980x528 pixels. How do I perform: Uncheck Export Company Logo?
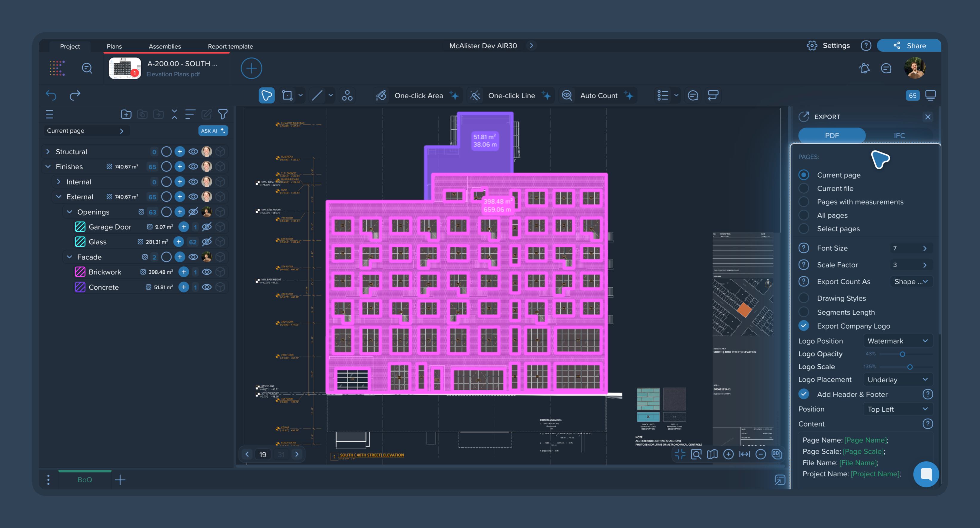(804, 326)
